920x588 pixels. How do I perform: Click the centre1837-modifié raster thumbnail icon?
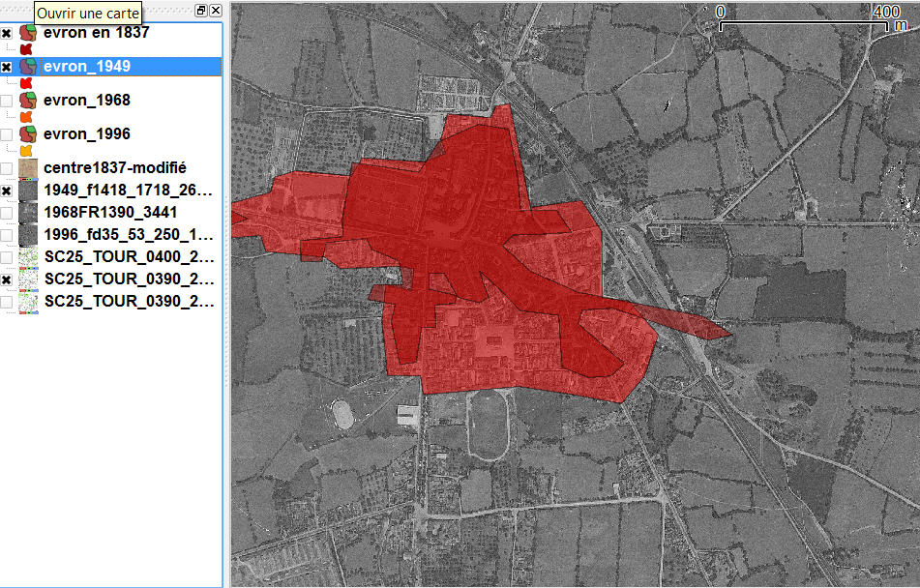pos(28,168)
